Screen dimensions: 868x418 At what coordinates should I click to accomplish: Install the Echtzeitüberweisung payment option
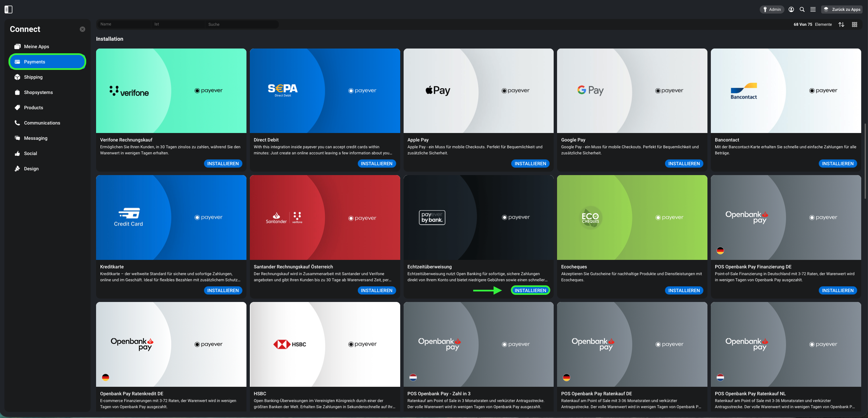click(530, 290)
